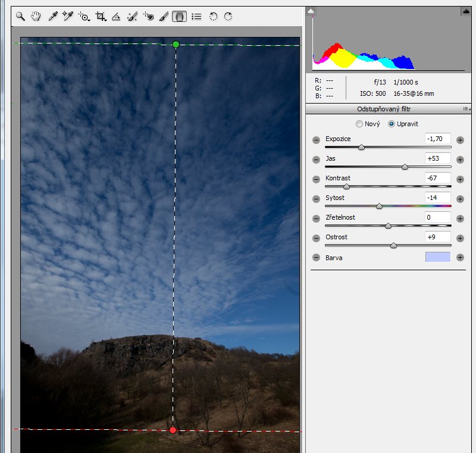Increase Expozice with the plus button
The image size is (476, 453).
click(x=460, y=140)
